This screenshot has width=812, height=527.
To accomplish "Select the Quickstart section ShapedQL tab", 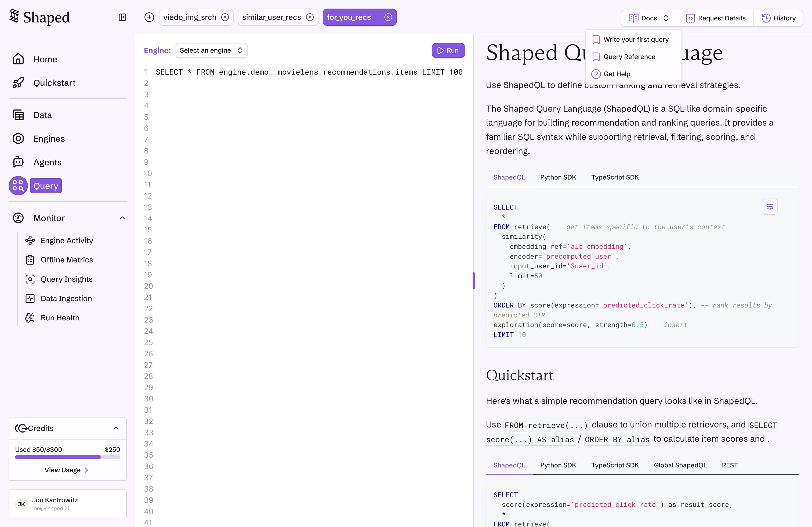I will click(509, 465).
